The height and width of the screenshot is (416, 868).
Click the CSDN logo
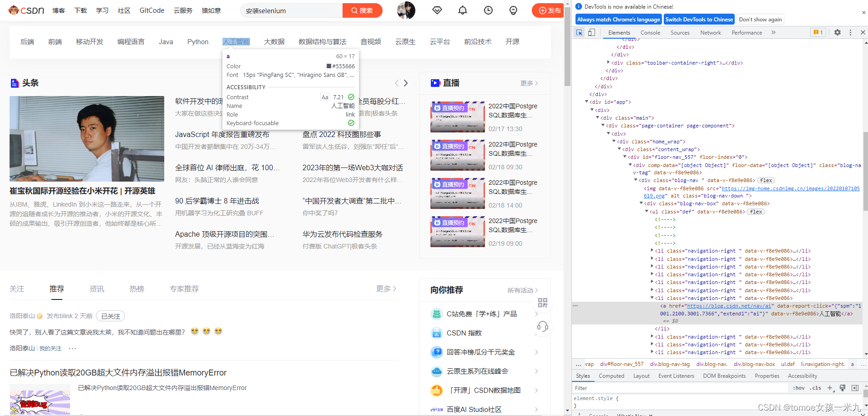tap(26, 10)
